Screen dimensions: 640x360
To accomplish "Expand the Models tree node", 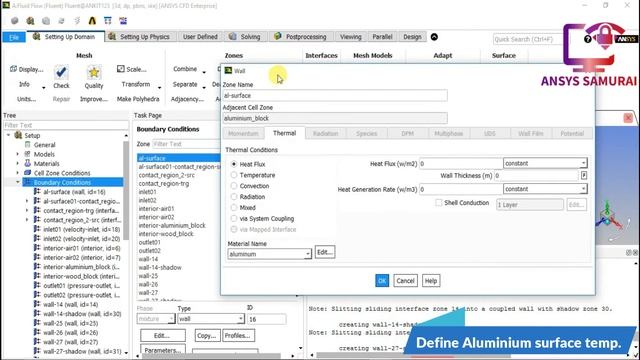I will tap(18, 154).
